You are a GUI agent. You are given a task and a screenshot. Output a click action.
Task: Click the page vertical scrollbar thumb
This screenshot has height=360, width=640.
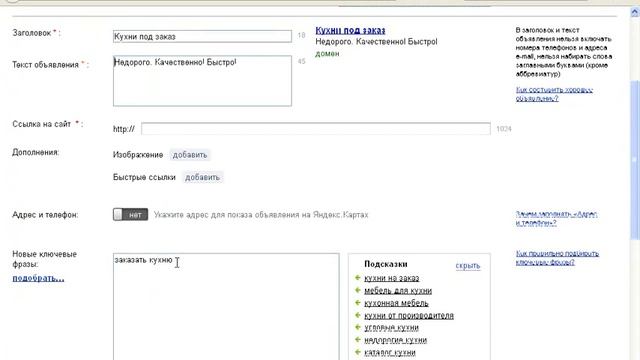click(x=635, y=159)
